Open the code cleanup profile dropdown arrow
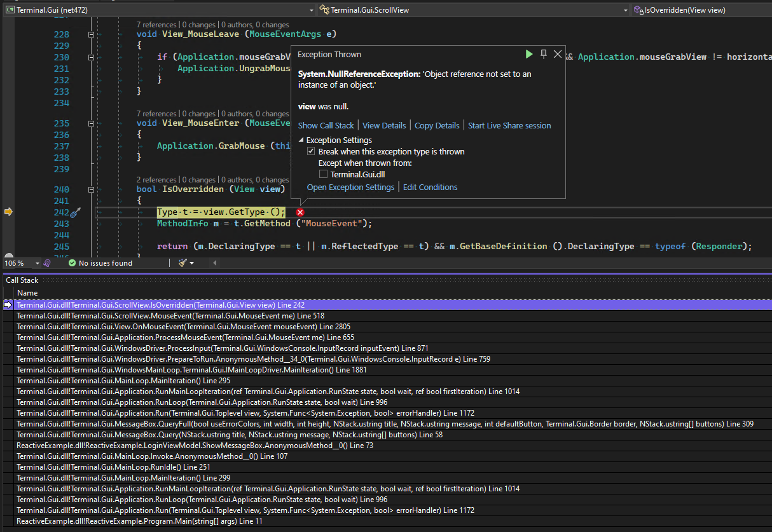This screenshot has width=772, height=532. pyautogui.click(x=191, y=263)
